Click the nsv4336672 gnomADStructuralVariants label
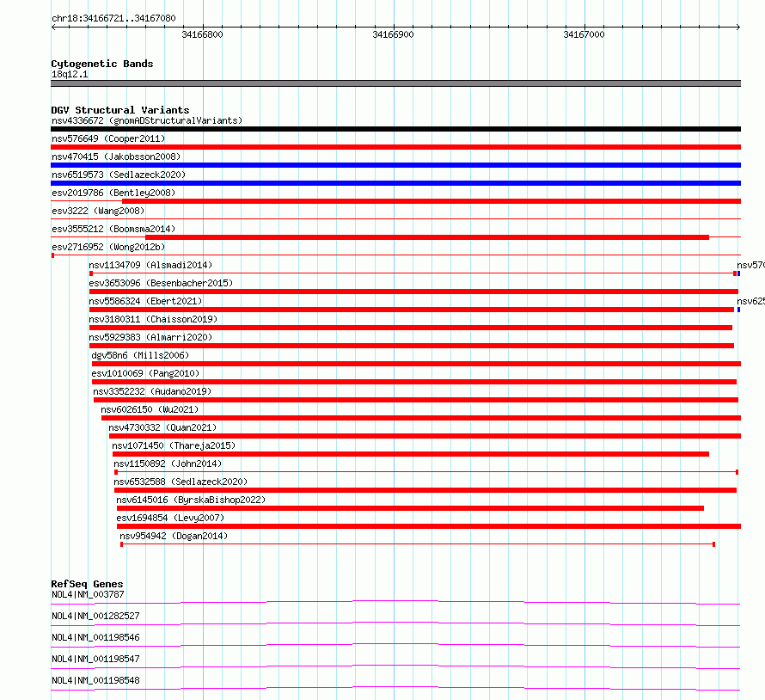765x700 pixels. [147, 120]
